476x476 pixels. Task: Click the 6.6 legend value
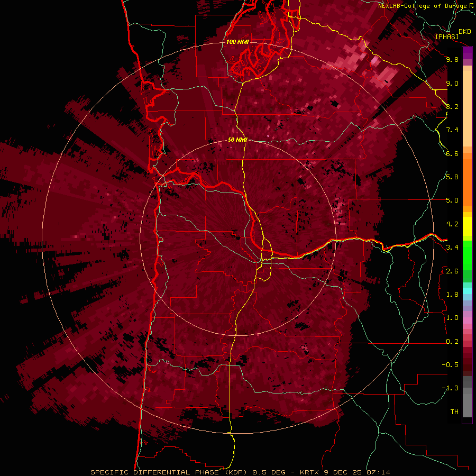452,153
